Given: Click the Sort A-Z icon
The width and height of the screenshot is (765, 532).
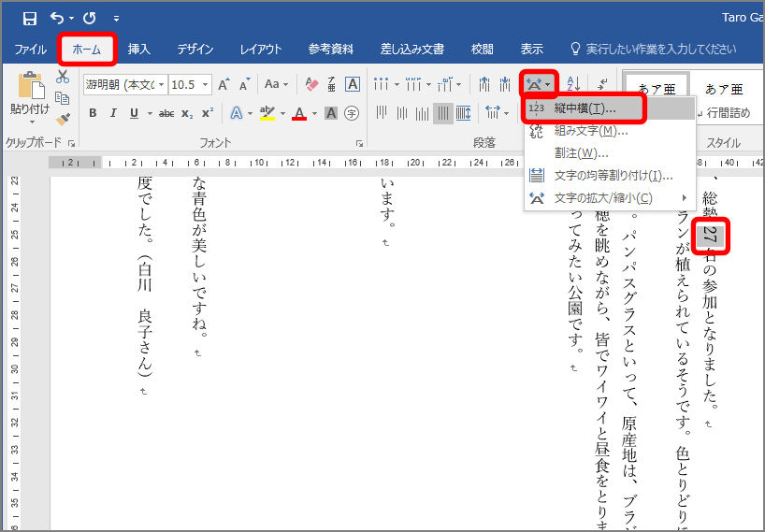Looking at the screenshot, I should tap(574, 84).
